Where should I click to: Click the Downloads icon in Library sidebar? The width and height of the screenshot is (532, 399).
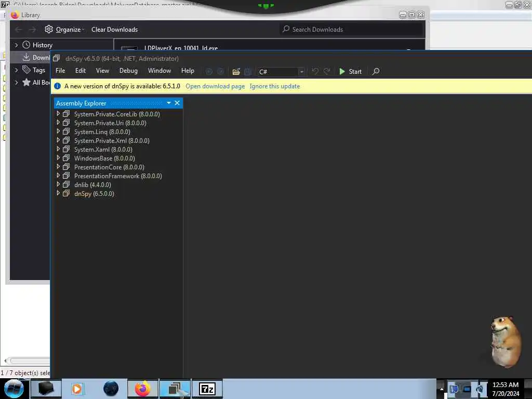[x=26, y=57]
